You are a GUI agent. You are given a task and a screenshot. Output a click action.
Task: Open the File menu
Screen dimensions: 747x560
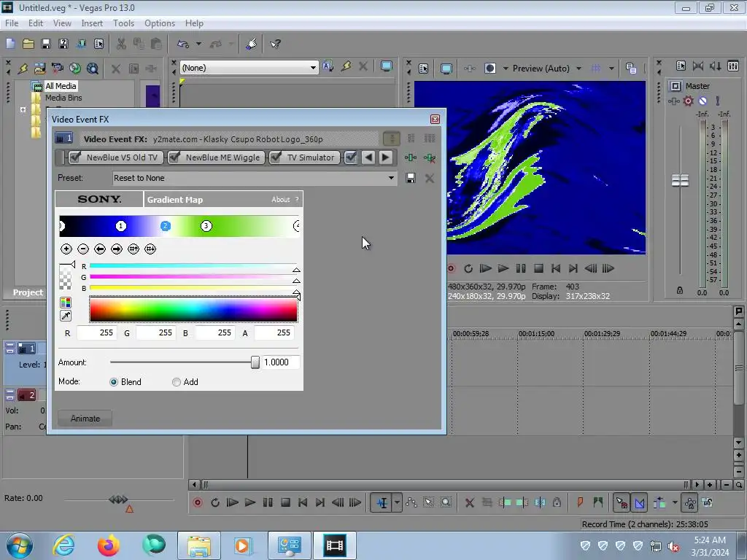tap(12, 23)
